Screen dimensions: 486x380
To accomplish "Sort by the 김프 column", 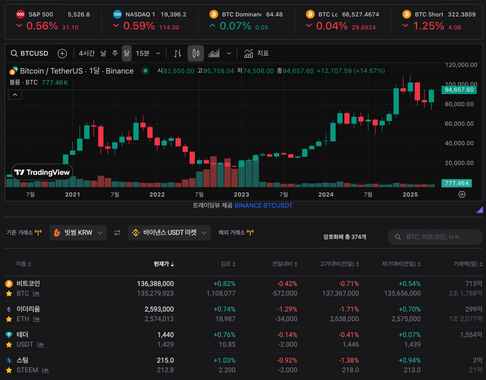I will pos(228,264).
